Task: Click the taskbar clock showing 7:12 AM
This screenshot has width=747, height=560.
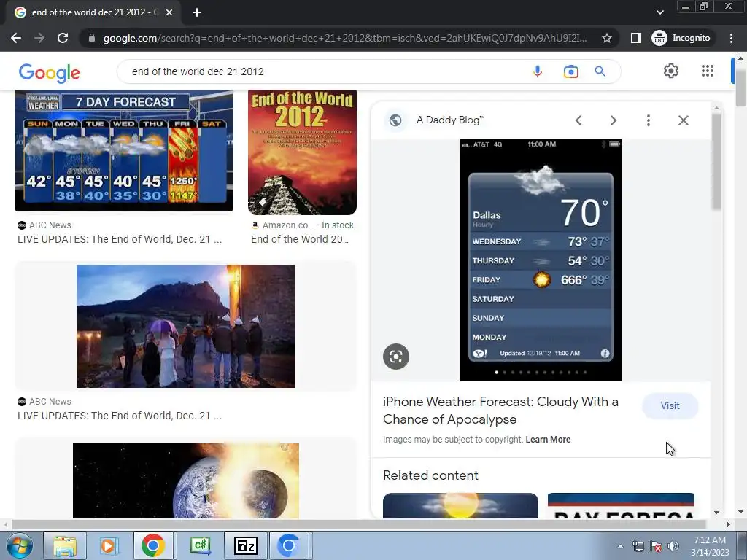Action: (710, 545)
